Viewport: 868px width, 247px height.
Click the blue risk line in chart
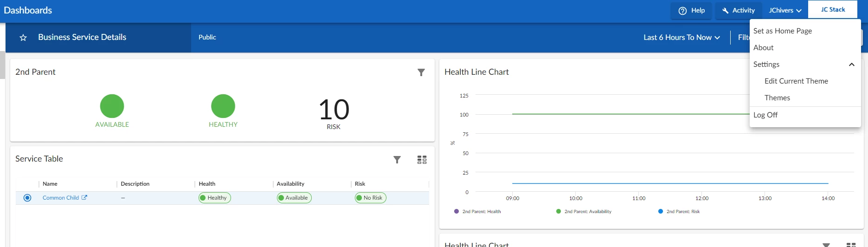pyautogui.click(x=670, y=183)
